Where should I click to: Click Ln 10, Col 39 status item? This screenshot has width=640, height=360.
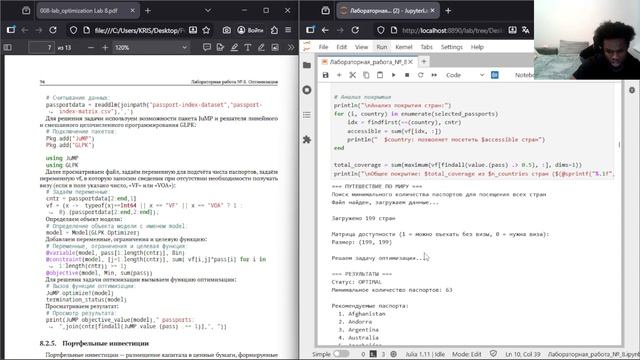(x=522, y=354)
